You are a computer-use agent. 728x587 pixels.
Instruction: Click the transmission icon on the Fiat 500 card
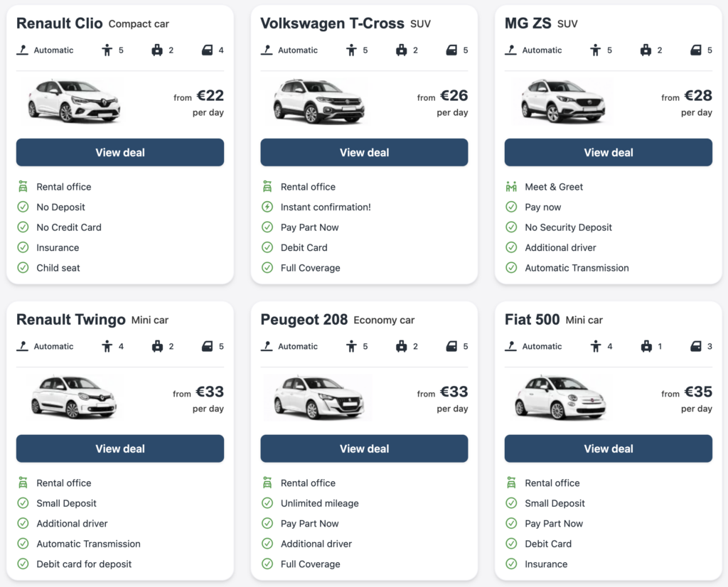[510, 346]
